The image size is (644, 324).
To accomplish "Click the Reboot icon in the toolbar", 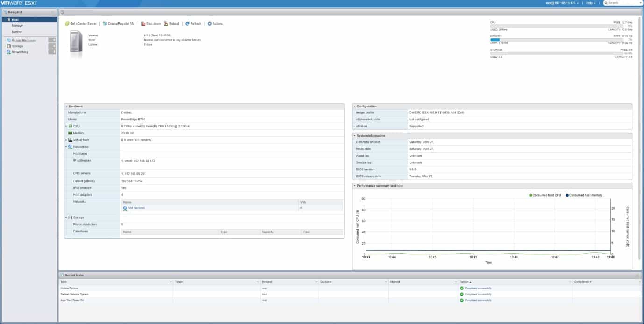I will [166, 24].
